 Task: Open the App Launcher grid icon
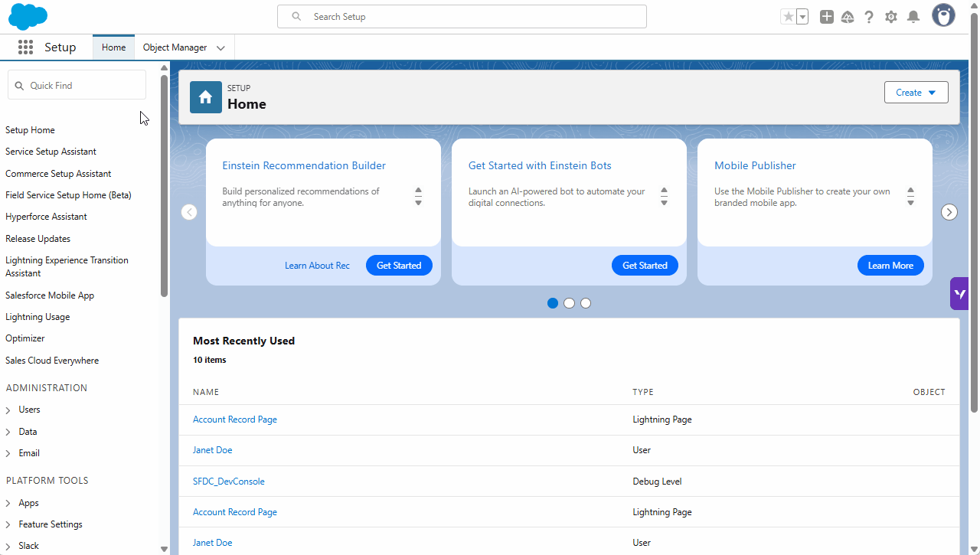click(25, 47)
